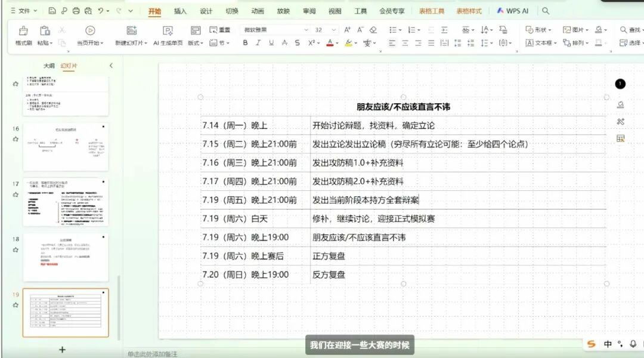Open the search magnifier beside WPS AI
The image size is (644, 358).
546,11
